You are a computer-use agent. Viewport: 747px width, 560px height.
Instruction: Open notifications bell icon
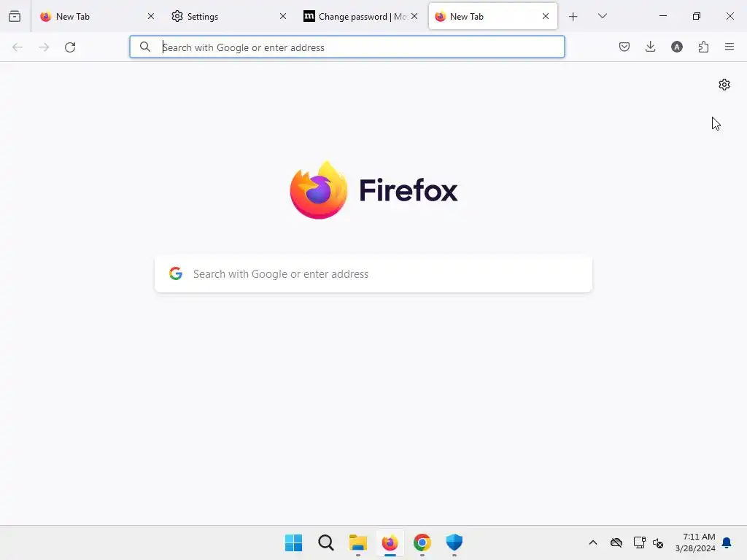click(727, 542)
